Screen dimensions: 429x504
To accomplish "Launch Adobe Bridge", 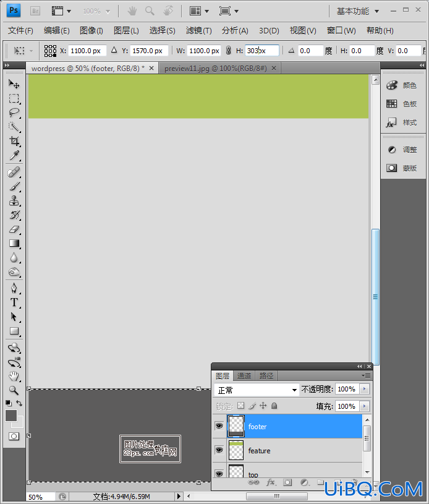I will pyautogui.click(x=35, y=11).
